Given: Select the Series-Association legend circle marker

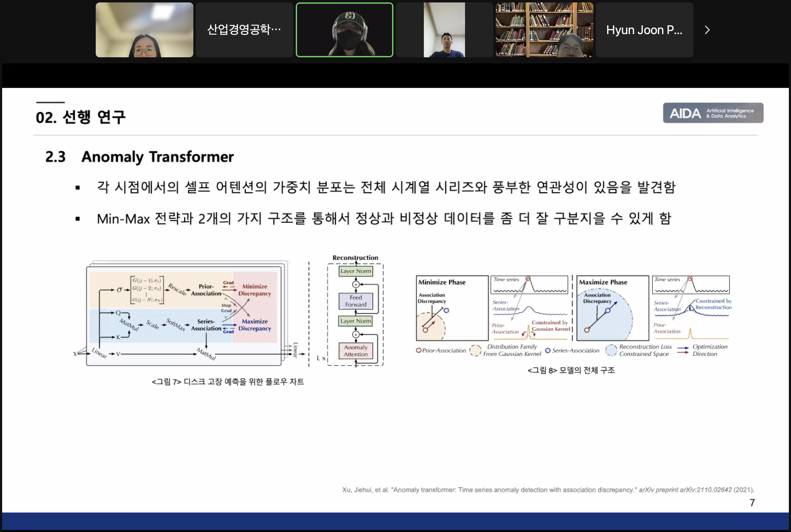Looking at the screenshot, I should 548,350.
